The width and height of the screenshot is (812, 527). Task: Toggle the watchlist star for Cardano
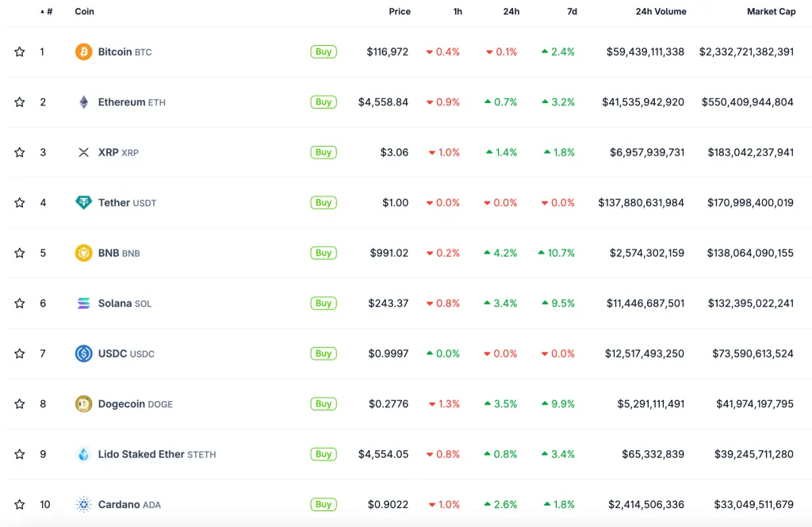pos(20,505)
